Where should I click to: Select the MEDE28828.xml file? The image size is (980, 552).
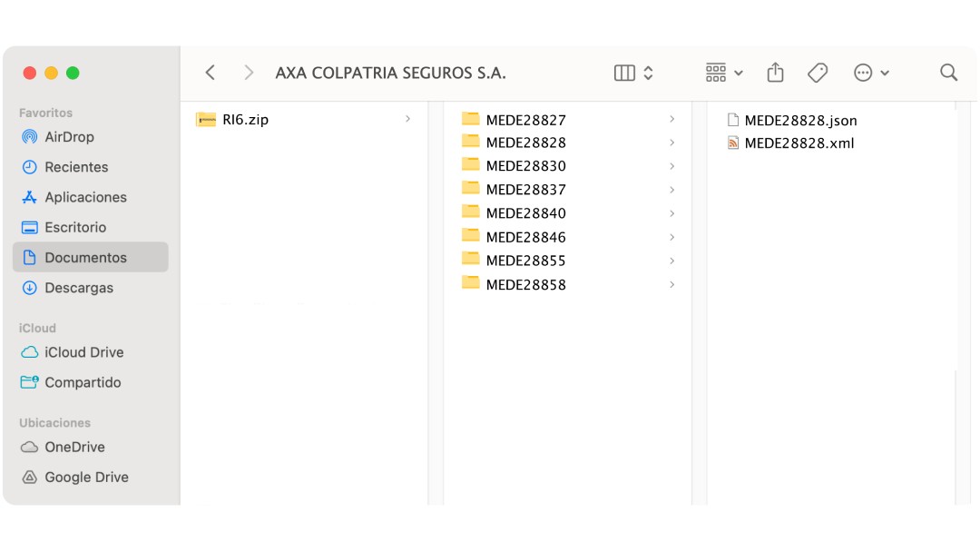[x=799, y=143]
